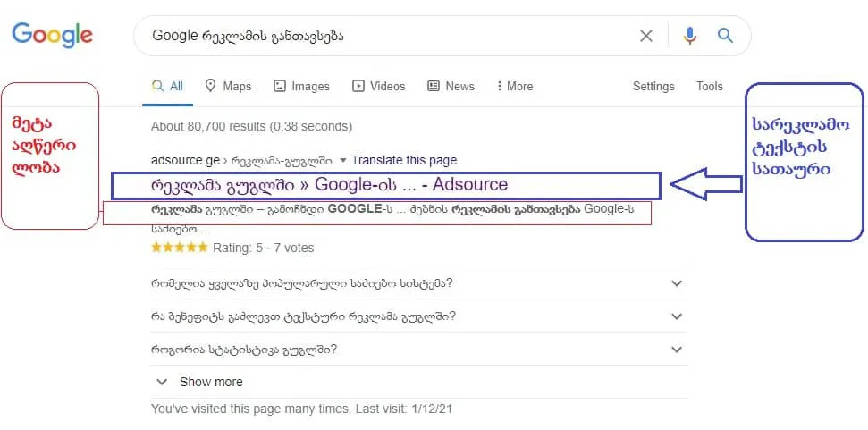The image size is (868, 430).
Task: Open the More menu
Action: coord(515,87)
